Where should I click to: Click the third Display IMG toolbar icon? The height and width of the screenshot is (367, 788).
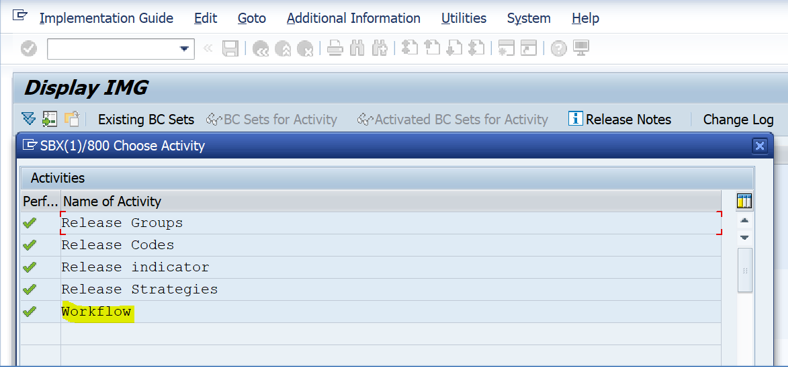pyautogui.click(x=71, y=119)
